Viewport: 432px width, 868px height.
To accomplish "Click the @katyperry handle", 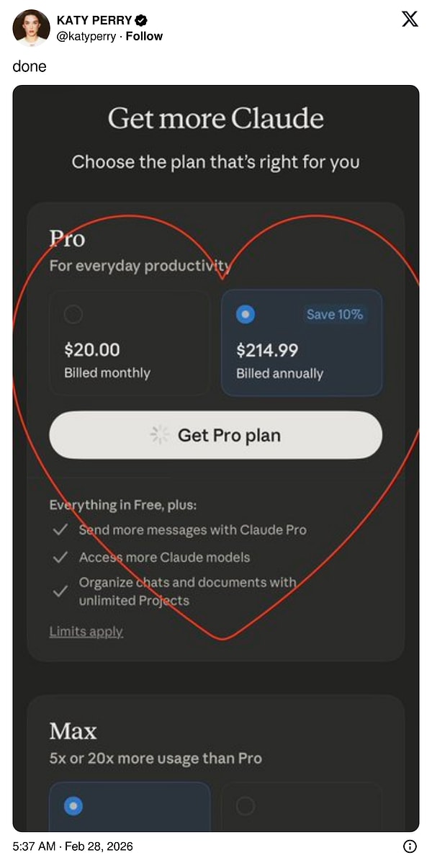I will 86,36.
